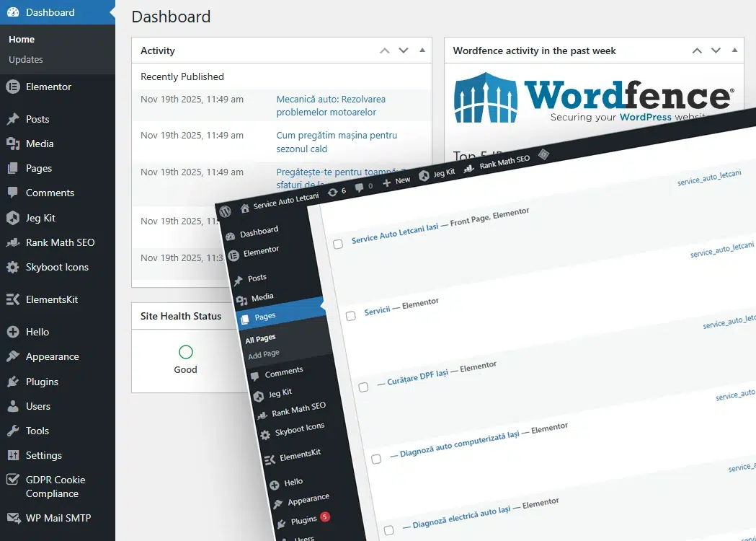
Task: Click the Plugins plug icon in main sidebar
Action: pos(13,382)
